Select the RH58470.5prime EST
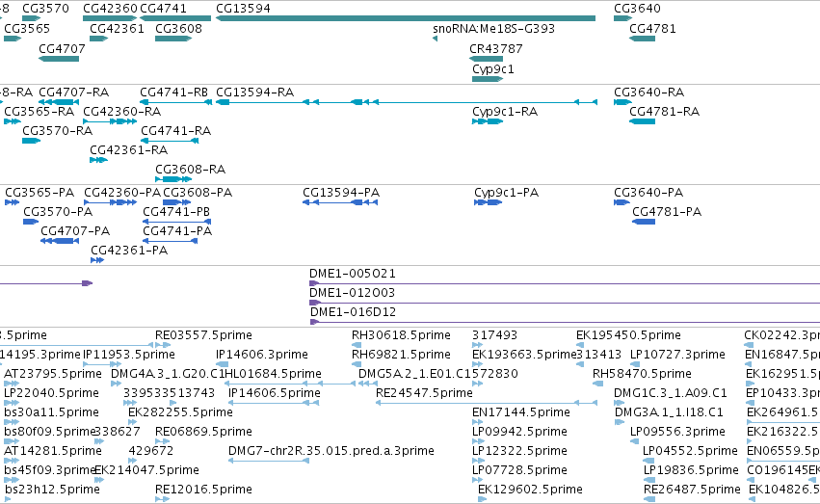 597,384
